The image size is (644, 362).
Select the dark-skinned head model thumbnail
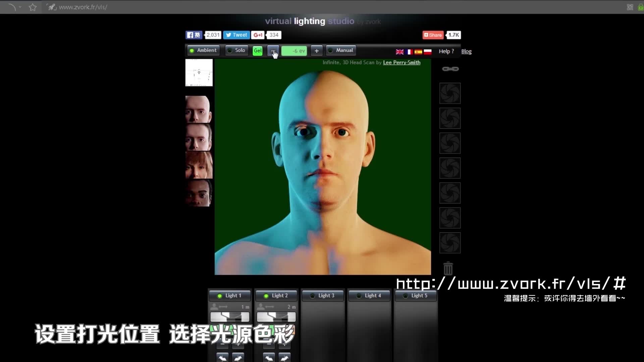199,193
